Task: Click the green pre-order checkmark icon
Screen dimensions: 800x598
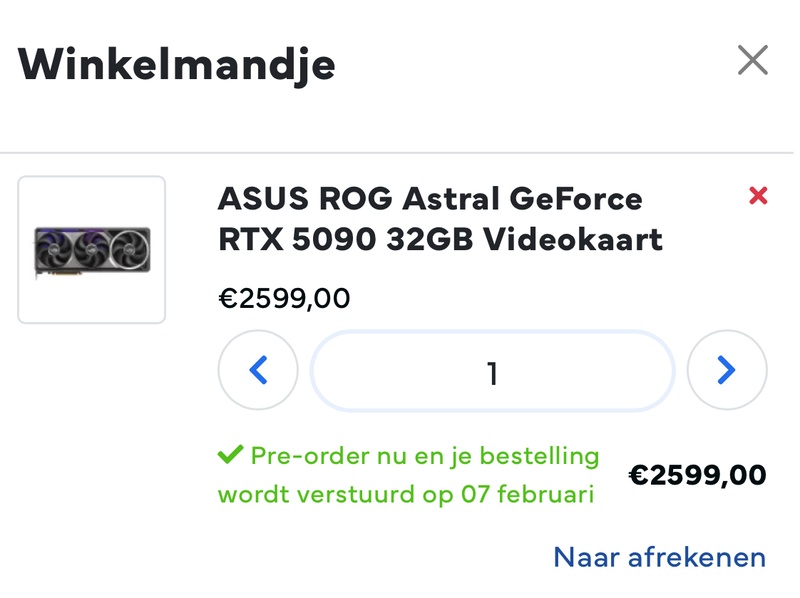Action: (x=230, y=455)
